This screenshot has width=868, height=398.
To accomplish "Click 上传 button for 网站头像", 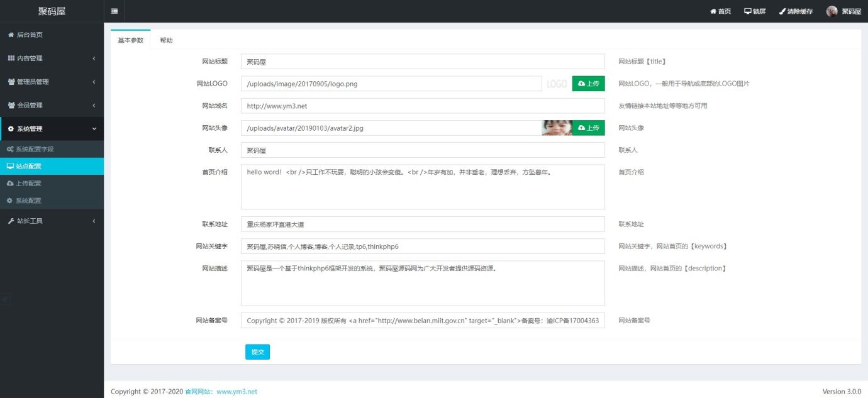I will (588, 128).
